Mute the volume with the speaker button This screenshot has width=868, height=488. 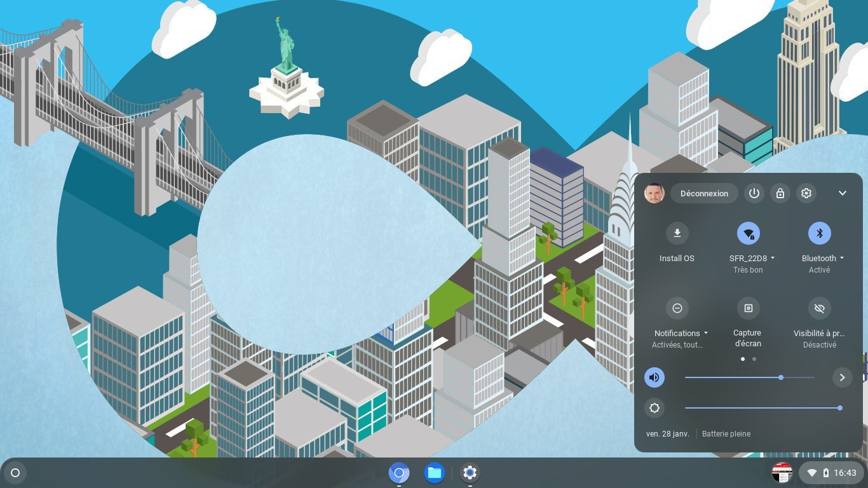coord(654,377)
